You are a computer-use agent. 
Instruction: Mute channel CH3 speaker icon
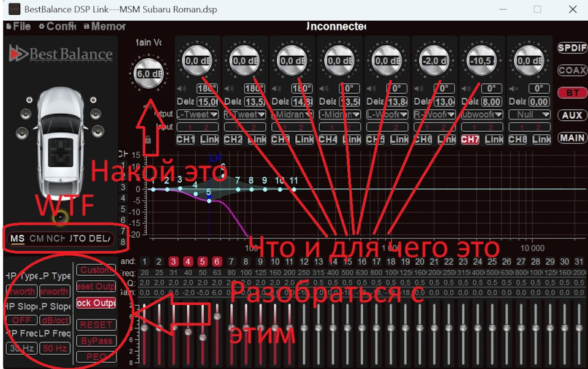coord(276,89)
